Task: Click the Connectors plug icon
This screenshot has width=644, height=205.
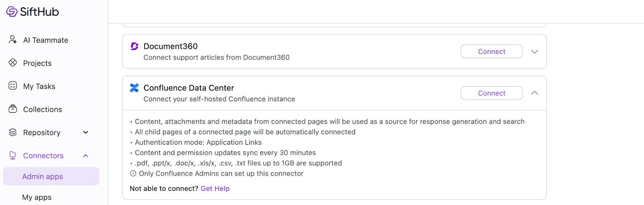Action: pyautogui.click(x=13, y=156)
